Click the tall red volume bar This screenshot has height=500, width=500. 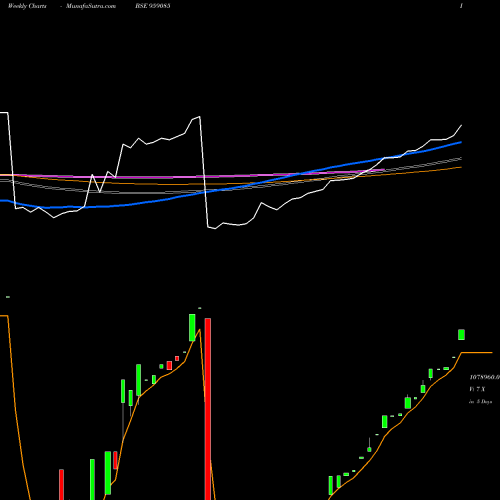pos(208,409)
